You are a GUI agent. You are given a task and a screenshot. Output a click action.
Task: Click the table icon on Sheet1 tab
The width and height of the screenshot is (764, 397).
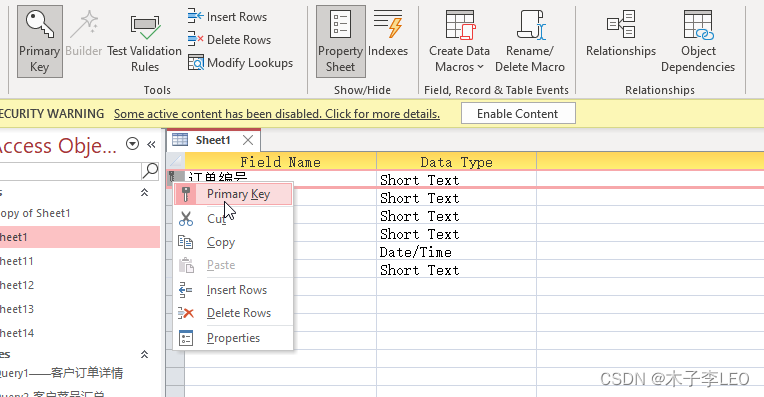[x=180, y=140]
